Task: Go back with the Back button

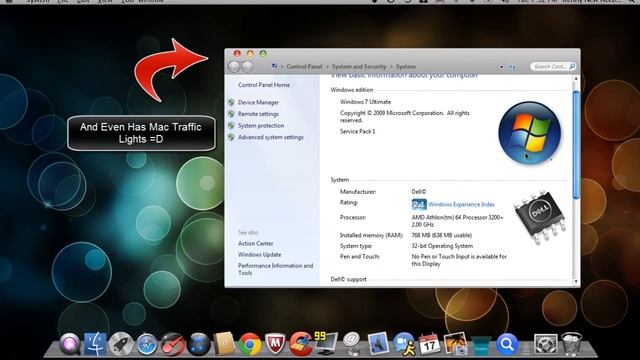Action: tap(234, 67)
